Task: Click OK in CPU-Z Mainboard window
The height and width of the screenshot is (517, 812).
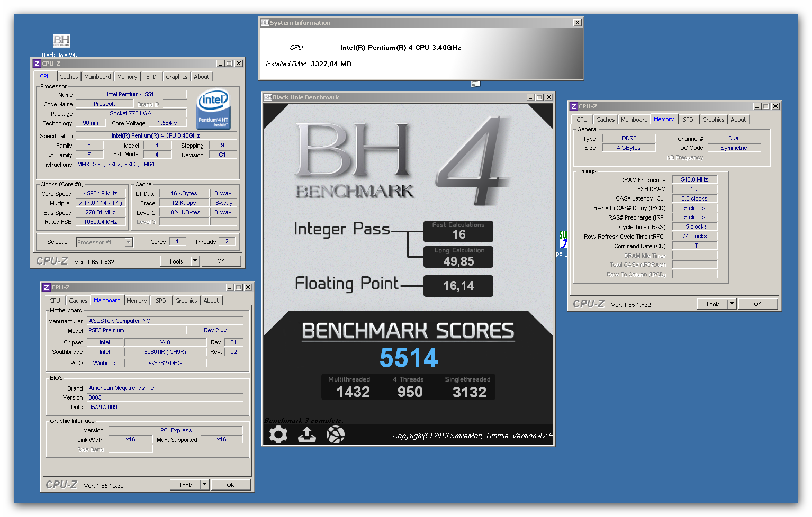Action: tap(230, 485)
